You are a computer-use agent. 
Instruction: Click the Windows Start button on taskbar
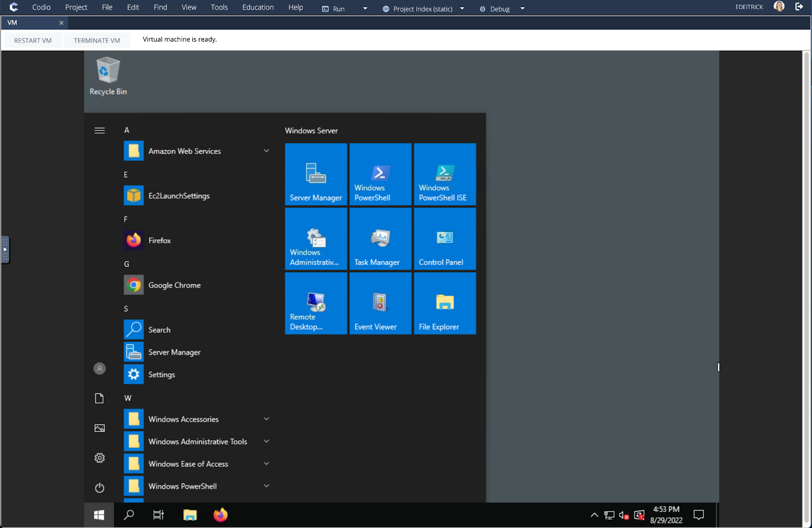click(99, 515)
